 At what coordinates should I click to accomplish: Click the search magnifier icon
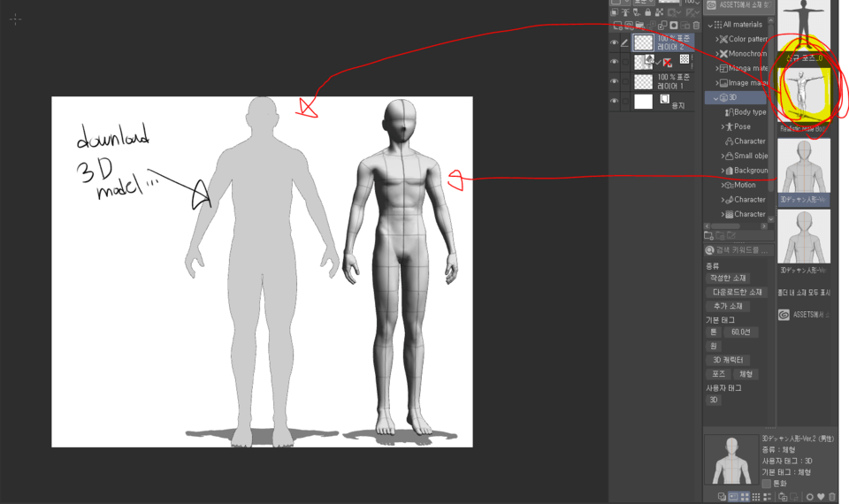(x=710, y=250)
